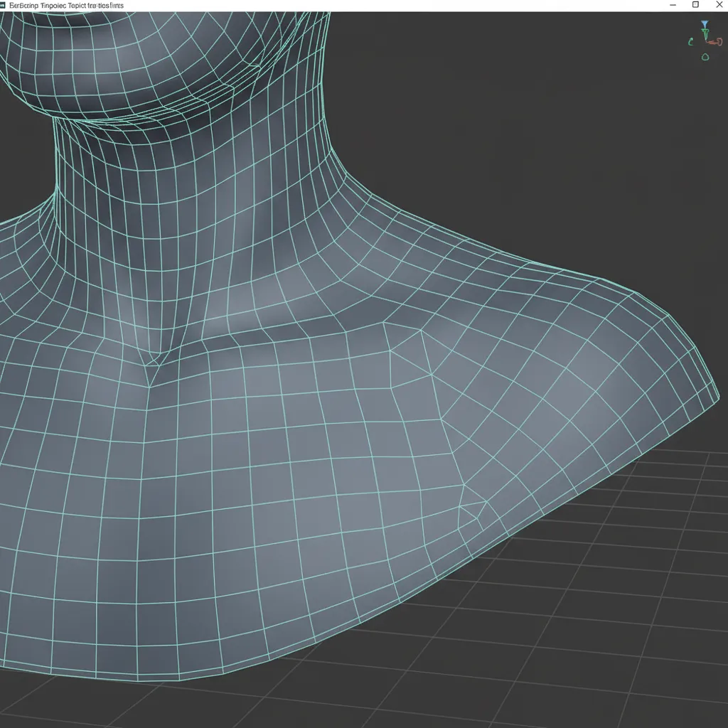Click the app icon in the title bar
Image resolution: width=728 pixels, height=728 pixels.
(2, 5)
